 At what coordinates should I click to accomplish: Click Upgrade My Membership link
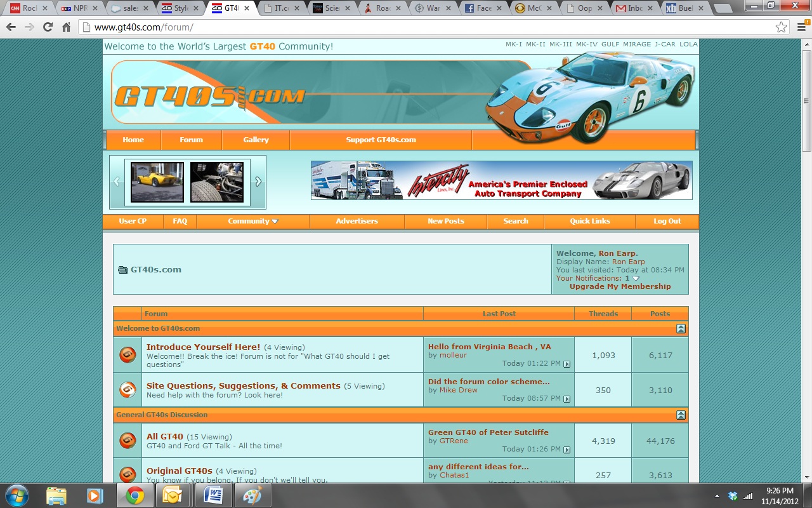(x=620, y=286)
